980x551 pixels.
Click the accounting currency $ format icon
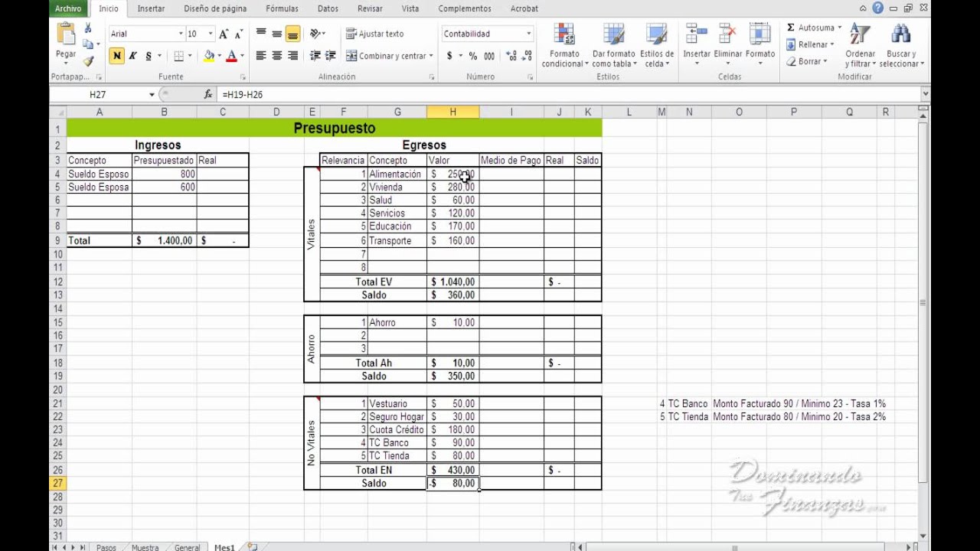tap(449, 56)
